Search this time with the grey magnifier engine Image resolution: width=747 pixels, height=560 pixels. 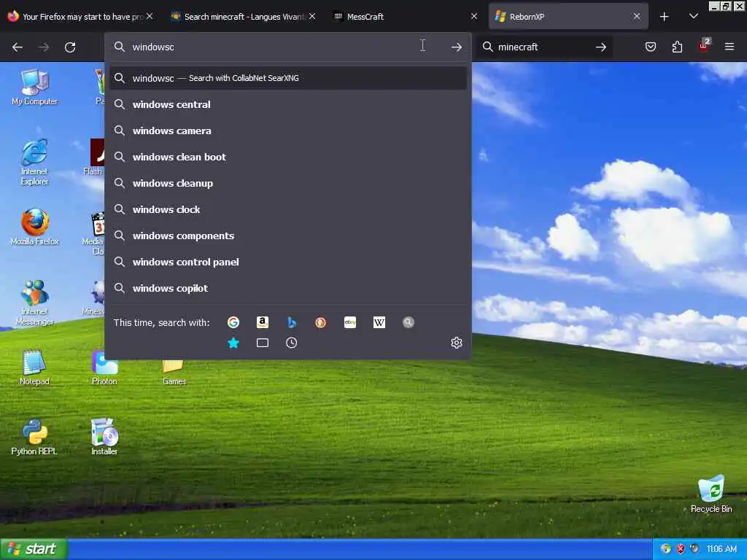tap(409, 322)
